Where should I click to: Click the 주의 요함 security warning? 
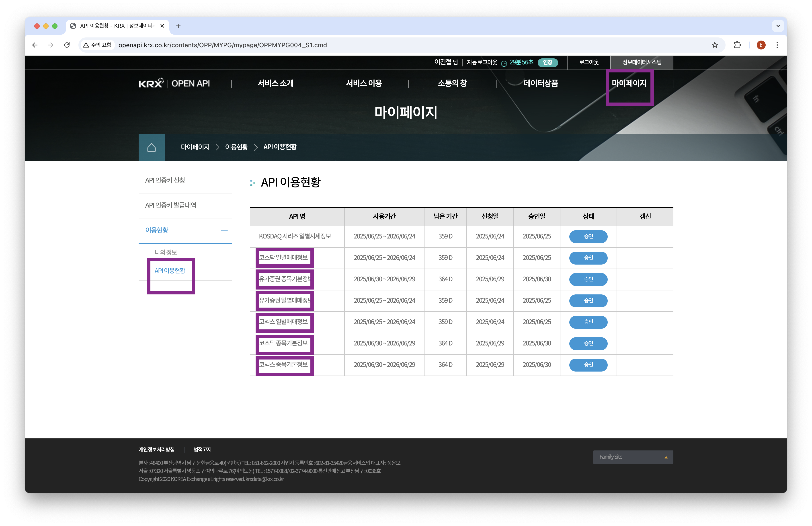[x=97, y=45]
